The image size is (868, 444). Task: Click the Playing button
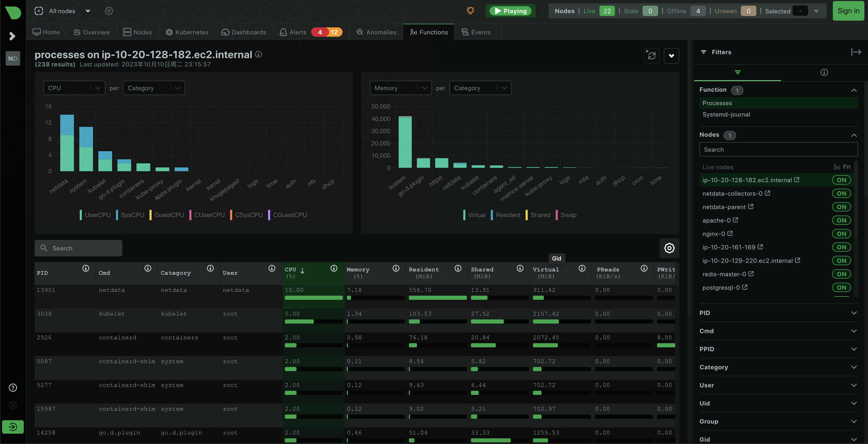coord(510,11)
